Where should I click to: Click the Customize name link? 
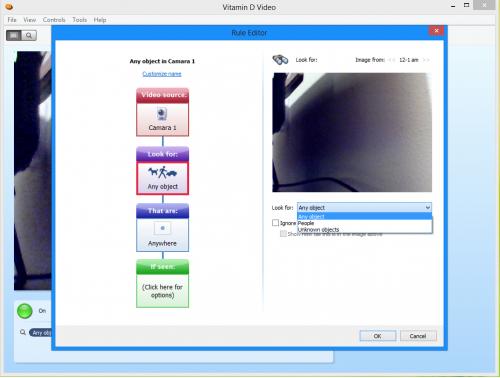click(162, 74)
